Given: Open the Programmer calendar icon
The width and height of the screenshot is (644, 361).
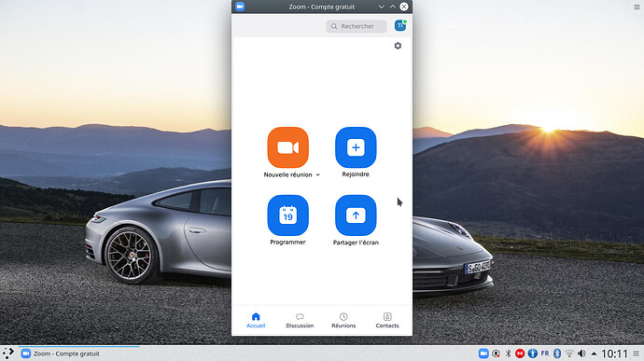Looking at the screenshot, I should click(287, 215).
